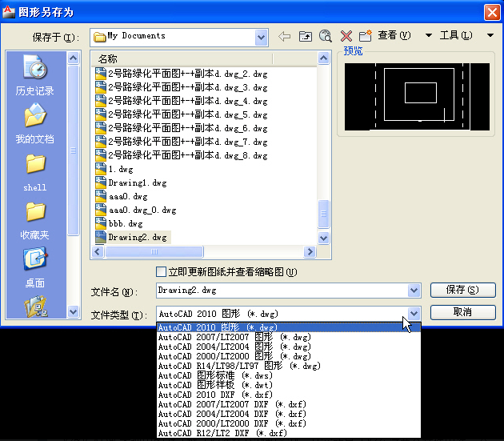
Task: Expand the 文件名 dropdown arrow
Action: pyautogui.click(x=414, y=291)
